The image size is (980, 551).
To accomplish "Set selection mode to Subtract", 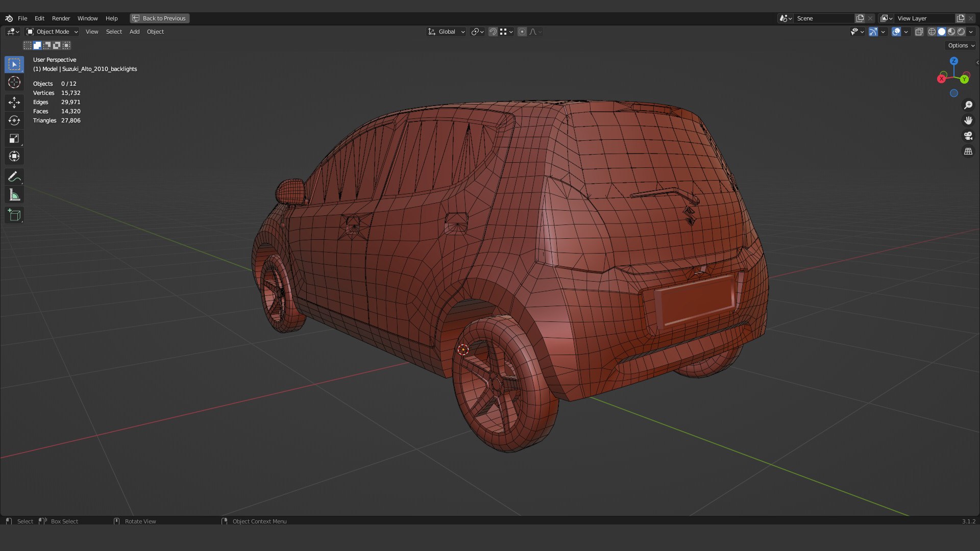I will [47, 45].
